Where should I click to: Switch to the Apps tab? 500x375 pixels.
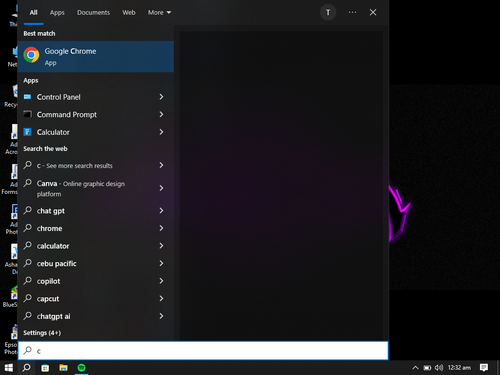(57, 13)
